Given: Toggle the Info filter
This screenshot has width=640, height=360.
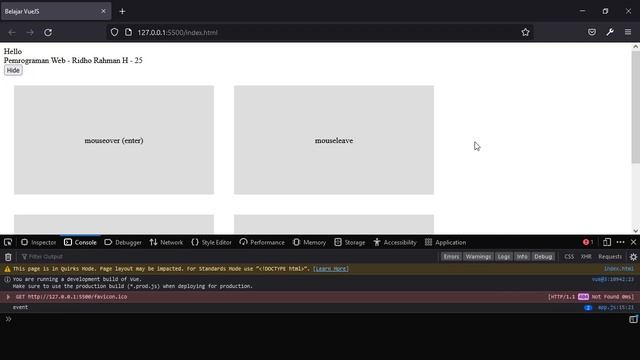Looking at the screenshot, I should [x=522, y=257].
